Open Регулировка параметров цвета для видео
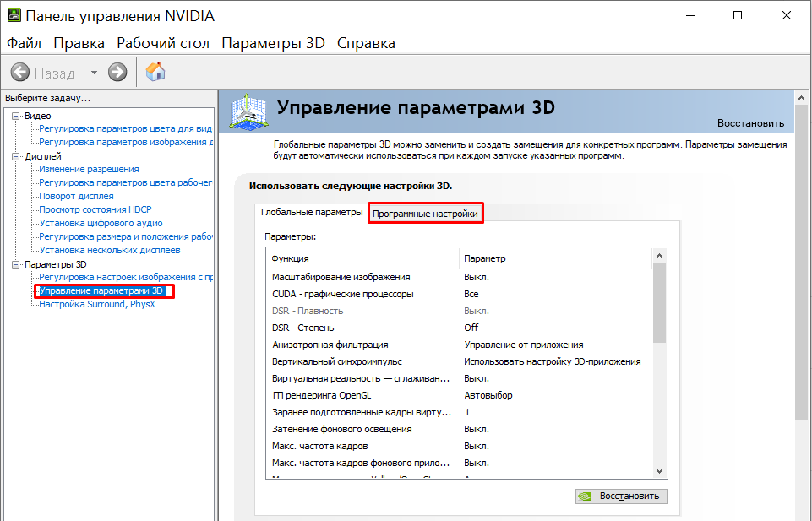812x521 pixels. click(x=125, y=128)
